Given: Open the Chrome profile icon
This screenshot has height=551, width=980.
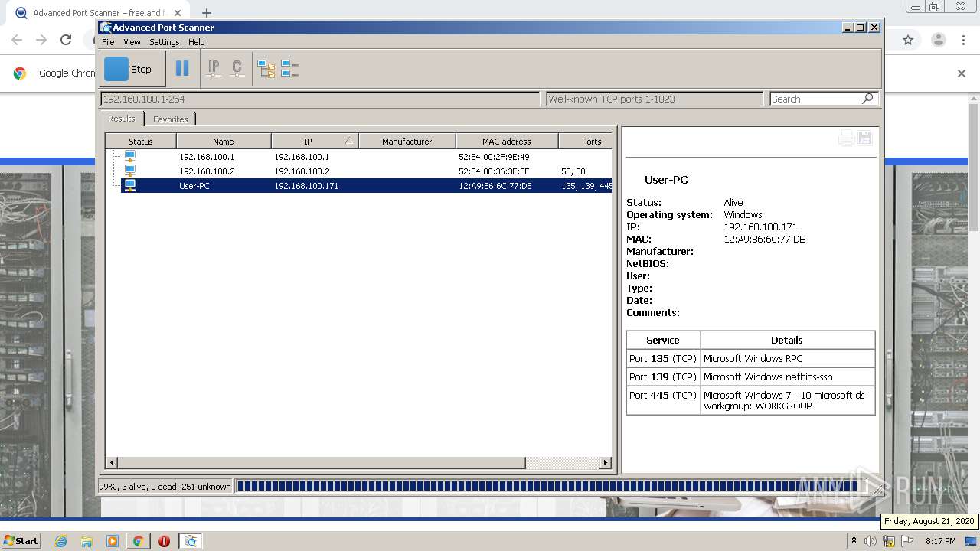Looking at the screenshot, I should pyautogui.click(x=938, y=40).
